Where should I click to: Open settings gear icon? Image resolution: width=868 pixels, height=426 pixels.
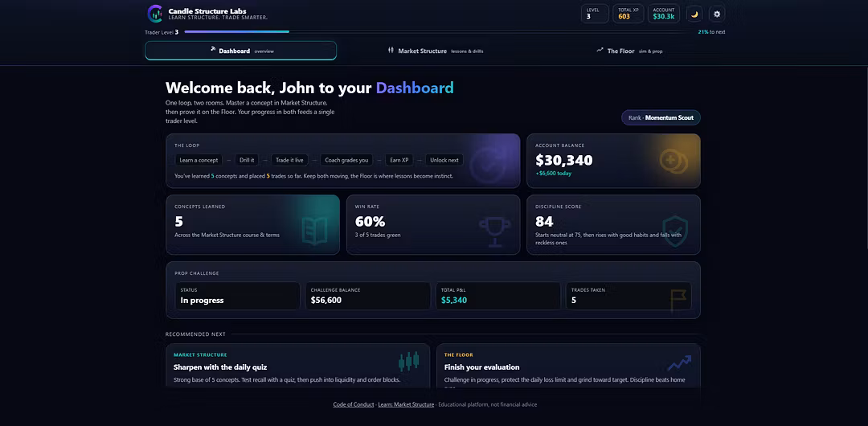coord(718,14)
